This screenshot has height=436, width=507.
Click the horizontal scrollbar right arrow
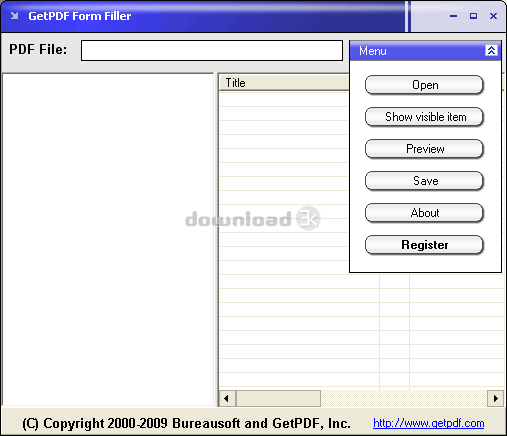tap(496, 398)
